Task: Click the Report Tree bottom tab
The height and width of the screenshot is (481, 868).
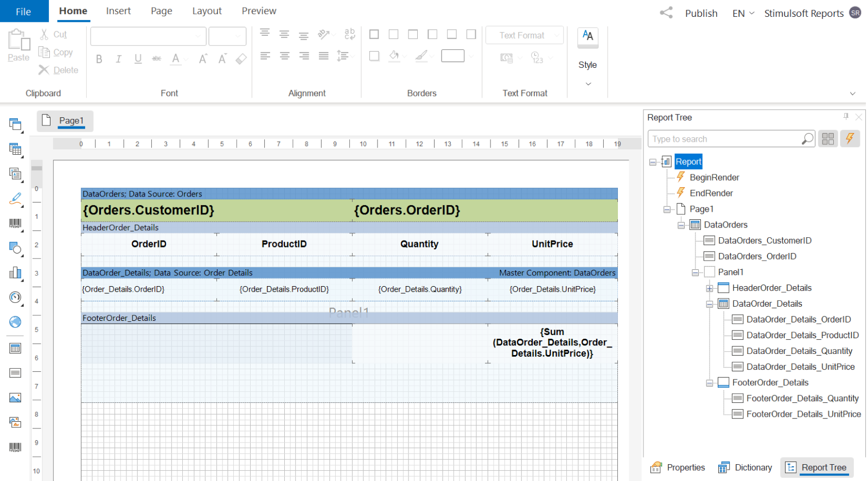Action: (x=817, y=467)
